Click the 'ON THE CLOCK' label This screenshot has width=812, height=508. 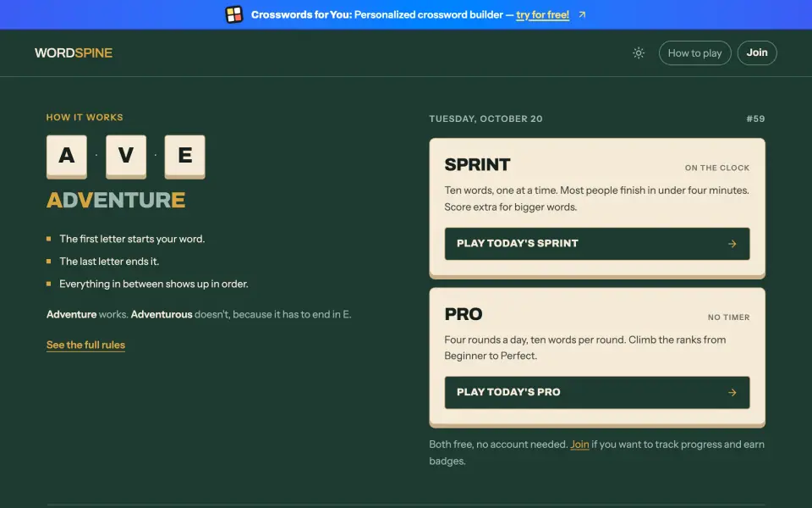[x=717, y=168]
